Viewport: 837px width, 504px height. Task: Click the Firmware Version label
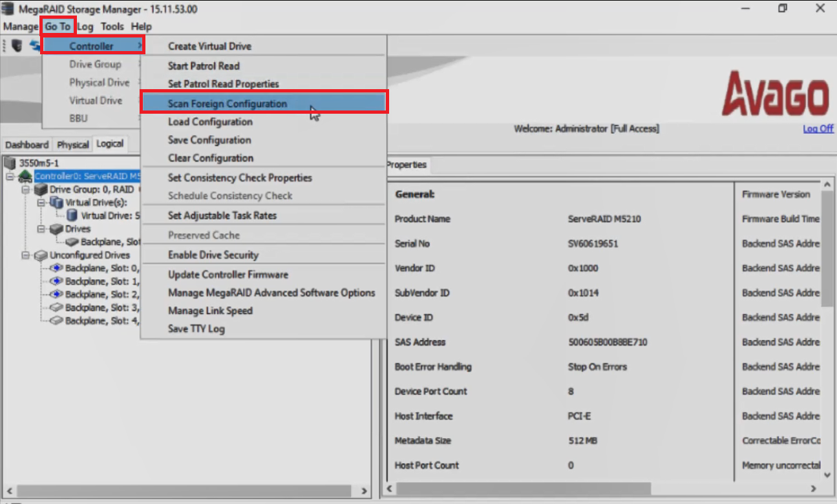tap(776, 194)
